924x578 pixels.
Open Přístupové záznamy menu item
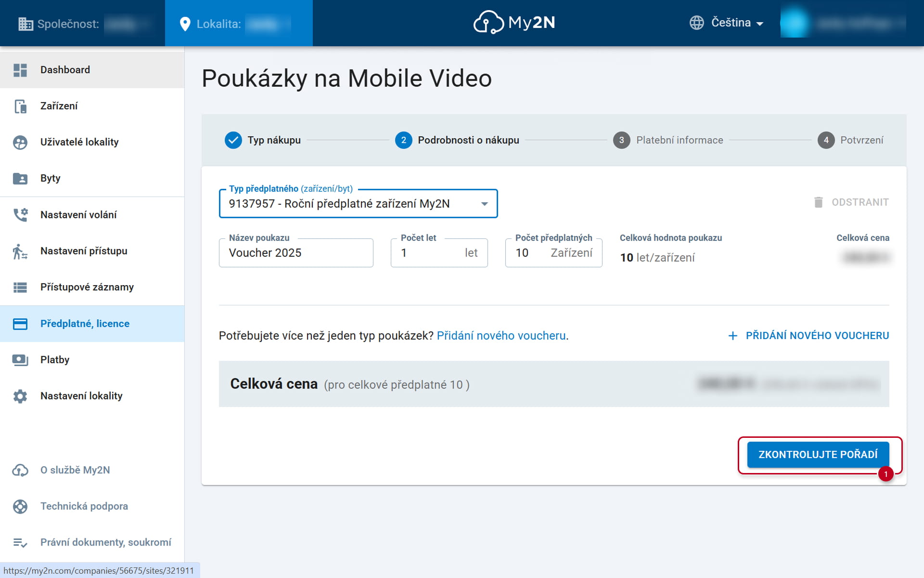click(92, 287)
